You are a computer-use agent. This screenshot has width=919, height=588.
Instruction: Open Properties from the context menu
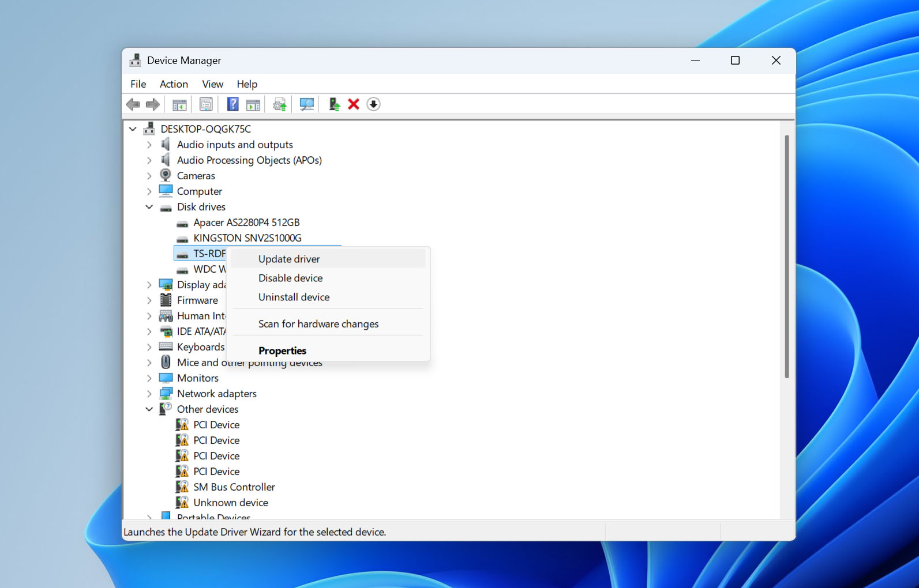coord(328,350)
